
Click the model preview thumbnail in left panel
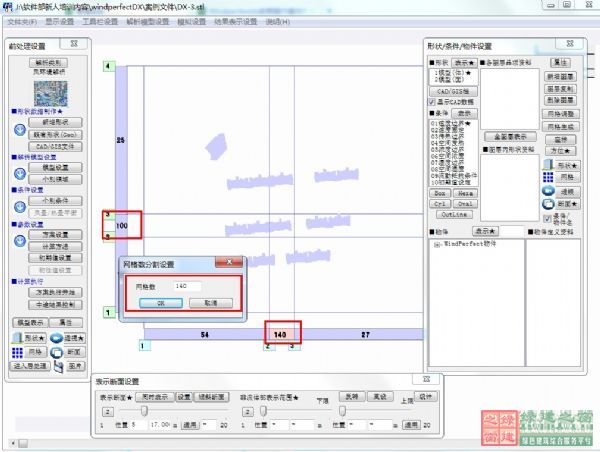[x=49, y=92]
